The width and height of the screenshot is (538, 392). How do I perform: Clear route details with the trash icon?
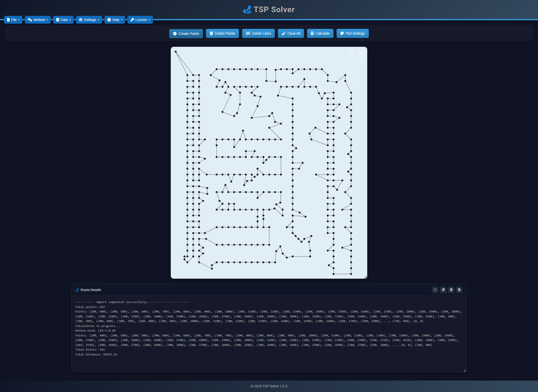point(451,290)
